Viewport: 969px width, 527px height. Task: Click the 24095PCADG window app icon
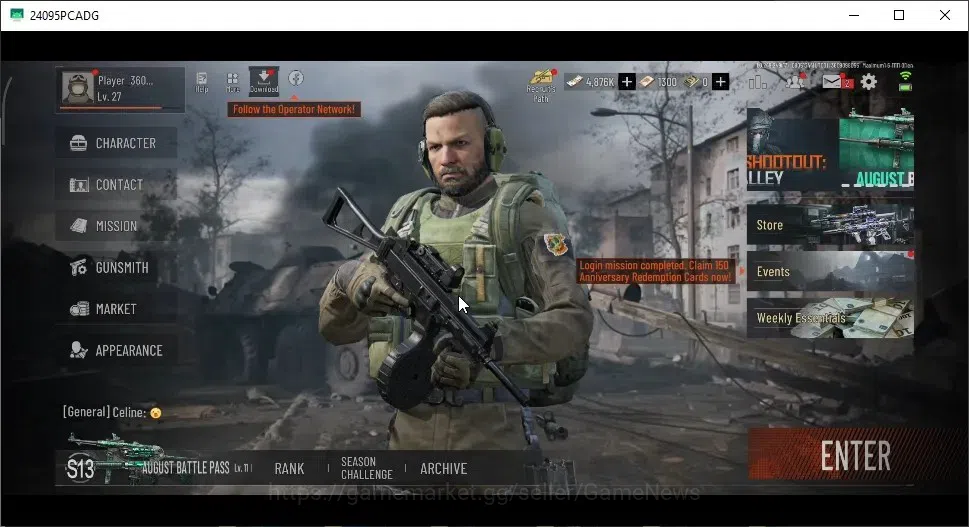coord(17,15)
